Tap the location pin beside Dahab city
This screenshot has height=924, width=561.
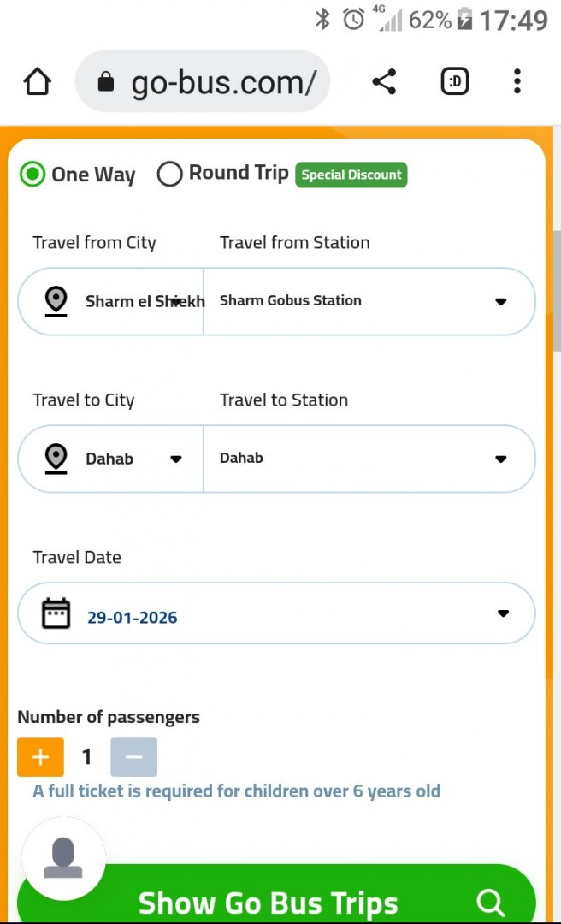click(56, 459)
